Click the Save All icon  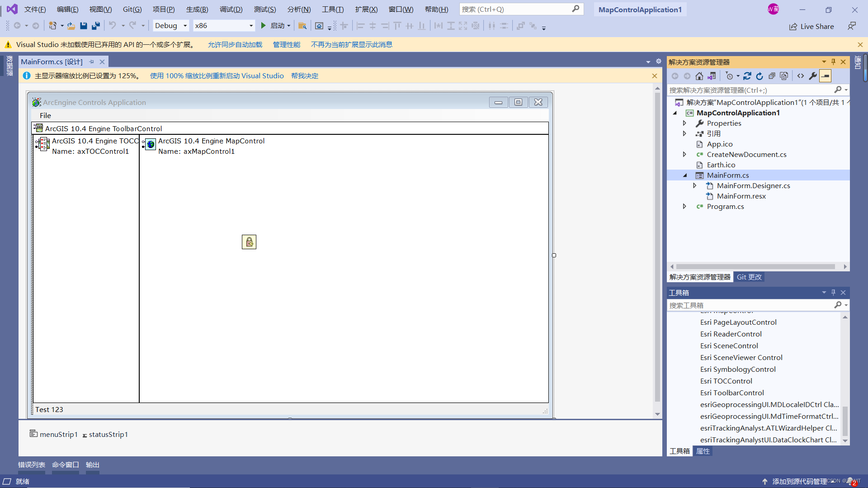(x=95, y=26)
